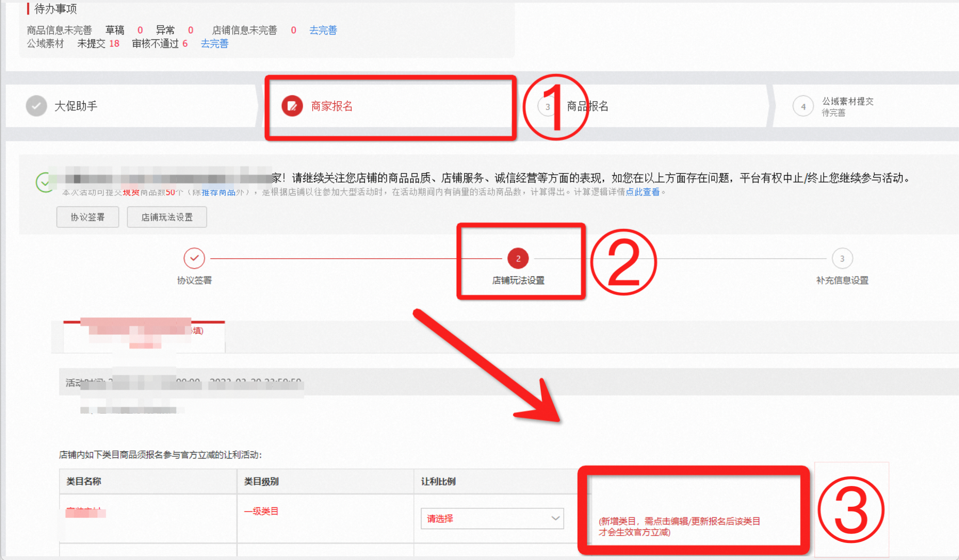Click the 让利比例 dropdown chevron arrow
The image size is (959, 560).
[555, 518]
